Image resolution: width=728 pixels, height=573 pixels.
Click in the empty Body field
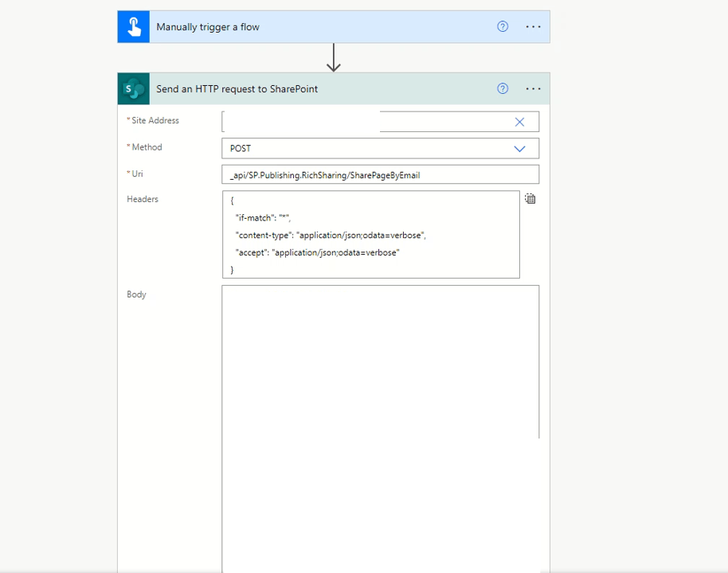point(380,429)
